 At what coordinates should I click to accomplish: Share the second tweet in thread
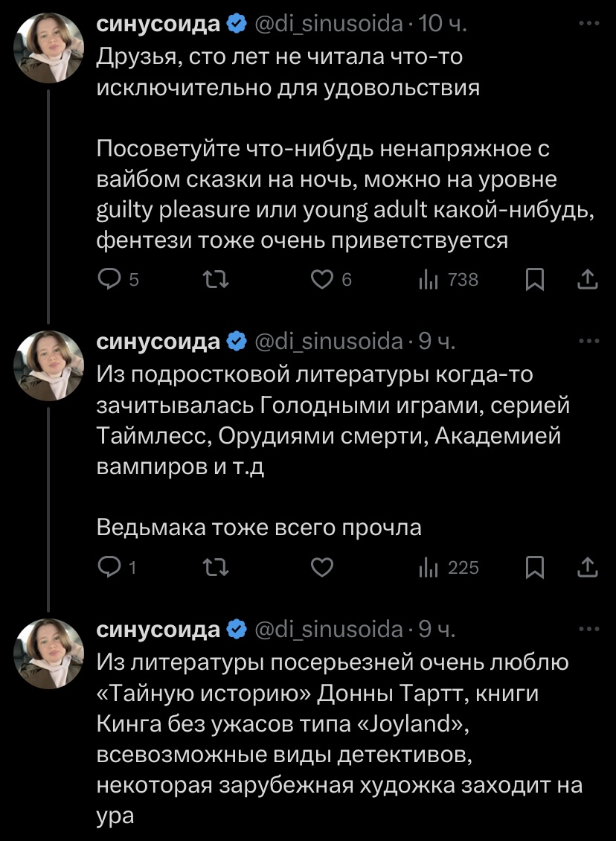pos(587,568)
